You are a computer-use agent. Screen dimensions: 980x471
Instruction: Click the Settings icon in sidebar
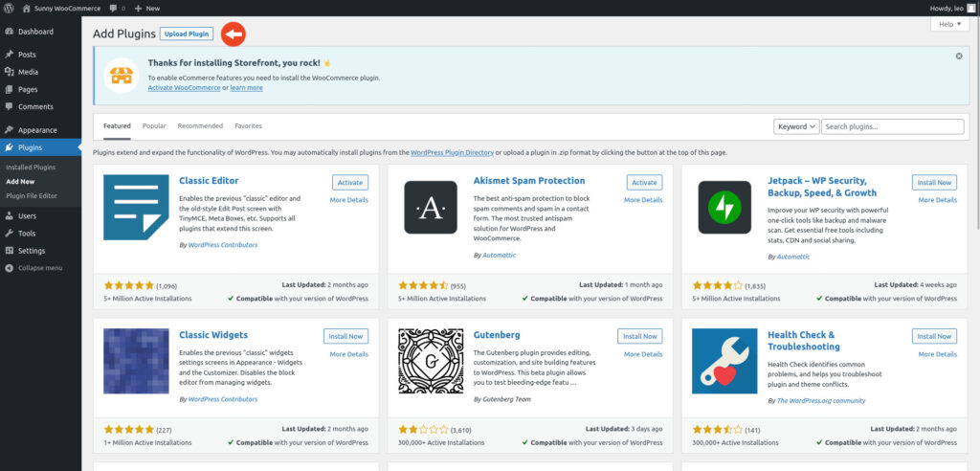[x=9, y=251]
